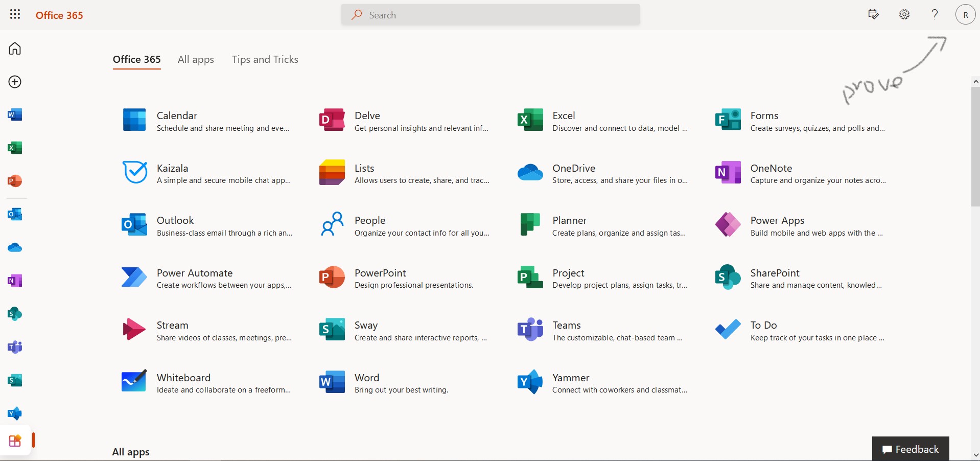
Task: Open the app launcher waffle menu
Action: (15, 15)
